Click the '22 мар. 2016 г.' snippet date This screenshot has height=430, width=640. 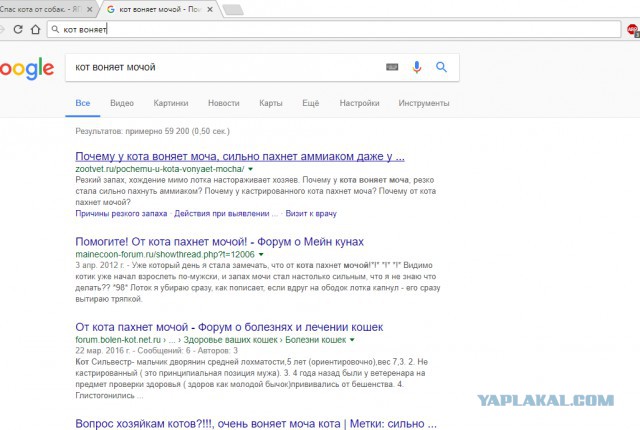(102, 350)
